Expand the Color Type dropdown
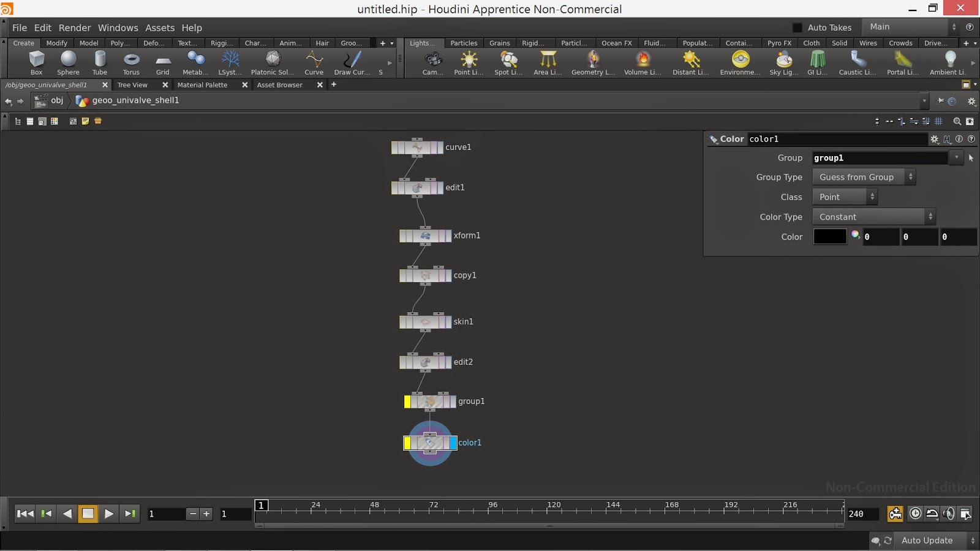This screenshot has width=980, height=551. click(873, 217)
